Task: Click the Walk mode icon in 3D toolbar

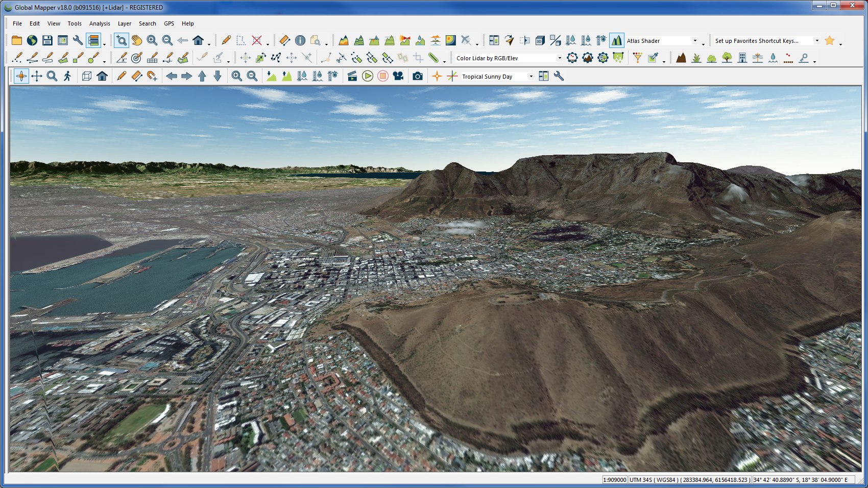Action: 67,76
